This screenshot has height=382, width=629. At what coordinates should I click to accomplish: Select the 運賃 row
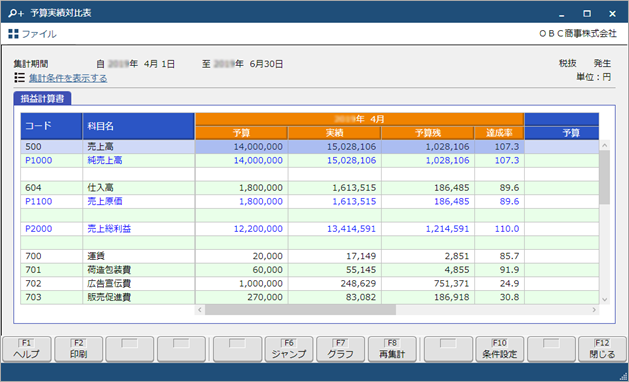[x=310, y=256]
